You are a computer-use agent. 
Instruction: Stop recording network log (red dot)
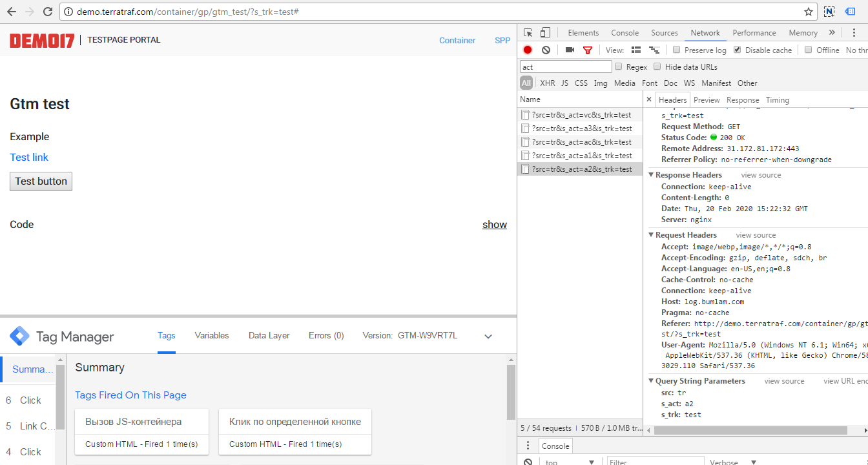click(x=528, y=50)
